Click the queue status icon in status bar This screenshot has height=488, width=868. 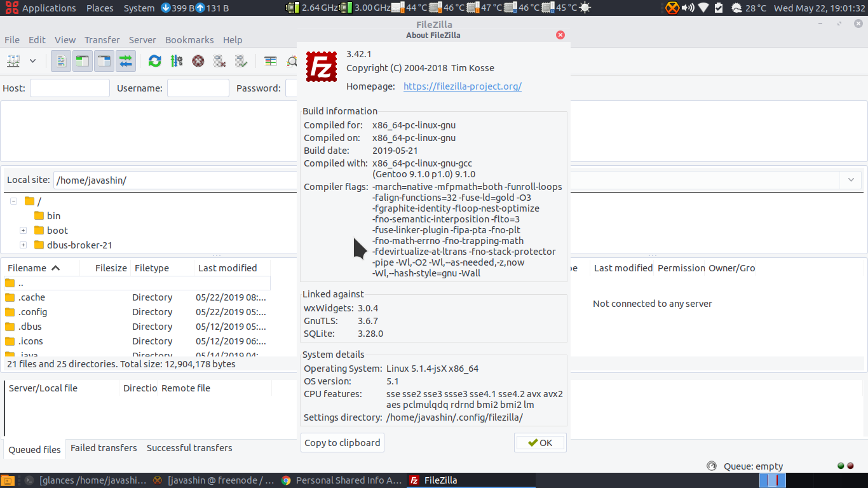(x=711, y=466)
